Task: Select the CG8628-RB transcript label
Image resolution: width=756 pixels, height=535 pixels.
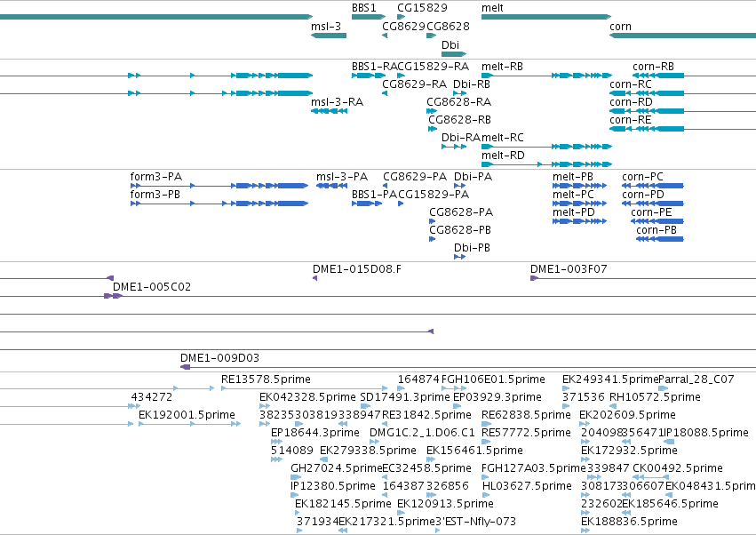Action: pos(459,120)
